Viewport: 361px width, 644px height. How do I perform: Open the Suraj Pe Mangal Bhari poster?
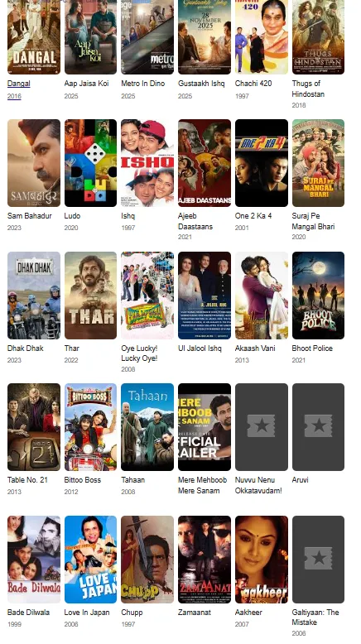318,163
